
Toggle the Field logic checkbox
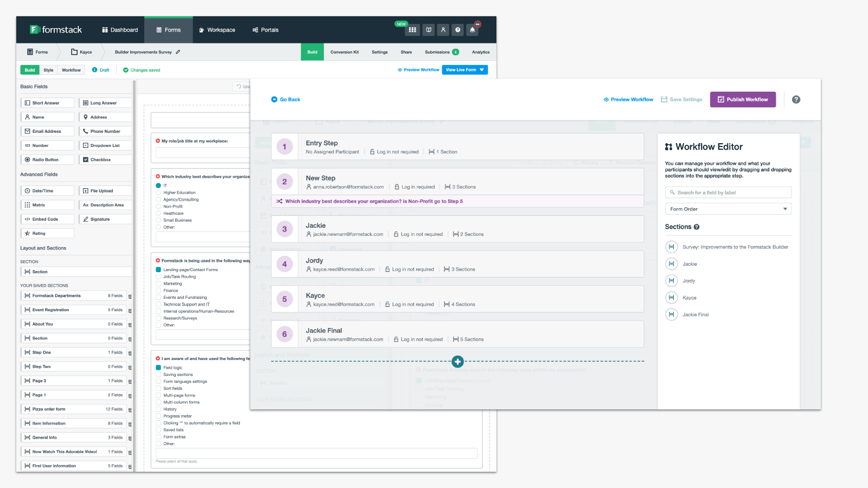click(x=158, y=368)
